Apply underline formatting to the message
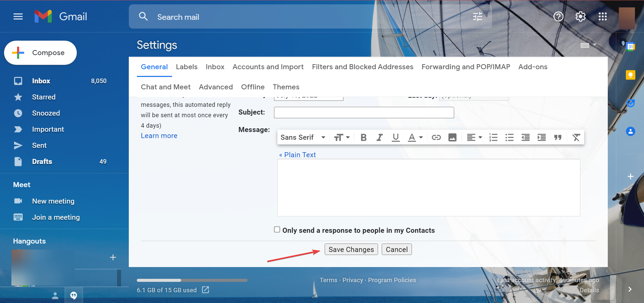This screenshot has height=303, width=644. click(x=396, y=137)
